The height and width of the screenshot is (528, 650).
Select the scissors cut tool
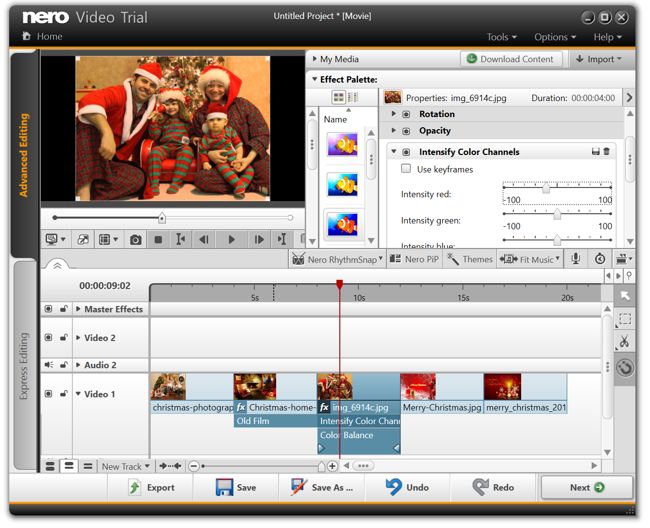point(625,342)
